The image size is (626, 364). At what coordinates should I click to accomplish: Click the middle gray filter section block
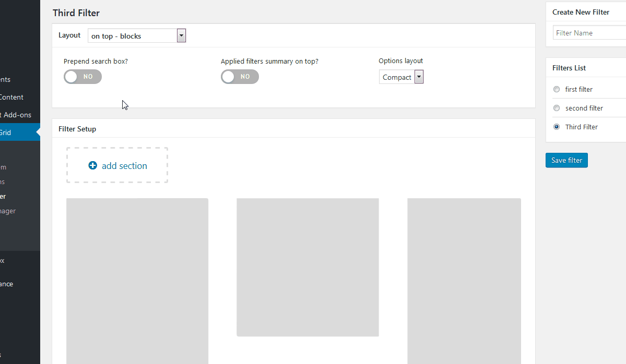pyautogui.click(x=308, y=267)
